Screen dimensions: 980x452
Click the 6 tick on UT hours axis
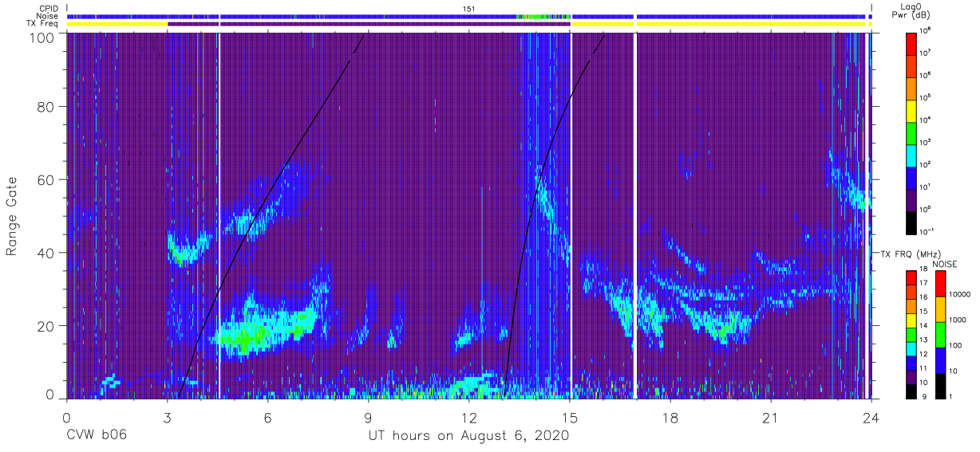[267, 418]
